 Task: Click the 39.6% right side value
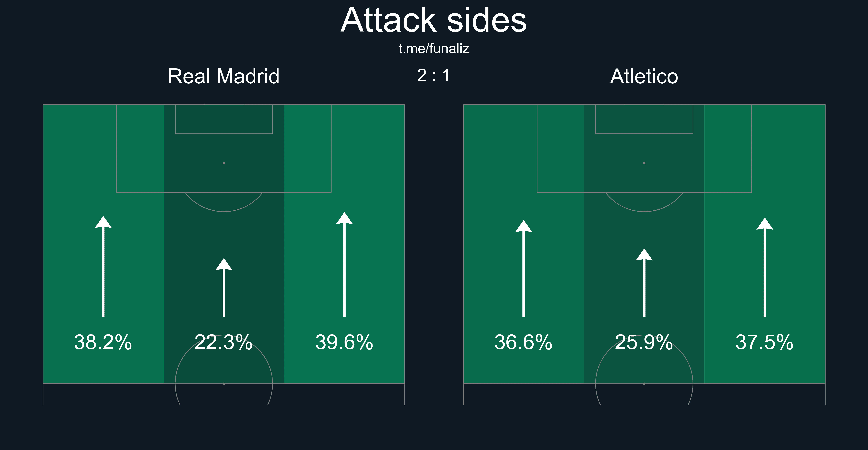point(344,342)
